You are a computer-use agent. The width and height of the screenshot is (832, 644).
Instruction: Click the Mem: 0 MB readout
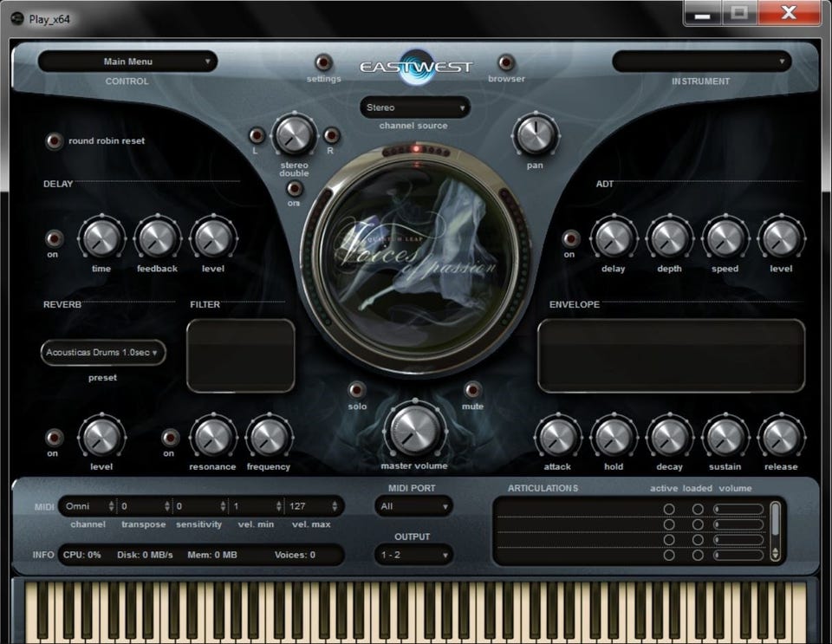pyautogui.click(x=212, y=555)
